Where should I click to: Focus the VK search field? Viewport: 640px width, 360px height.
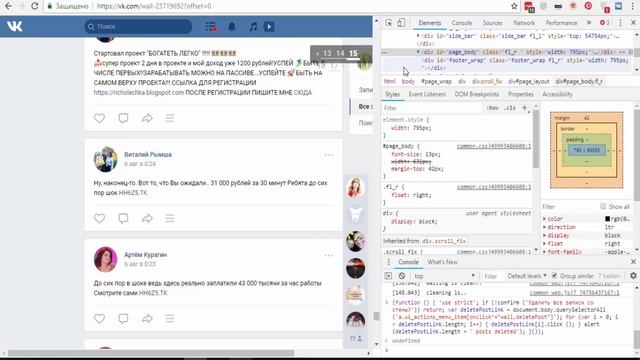click(138, 27)
